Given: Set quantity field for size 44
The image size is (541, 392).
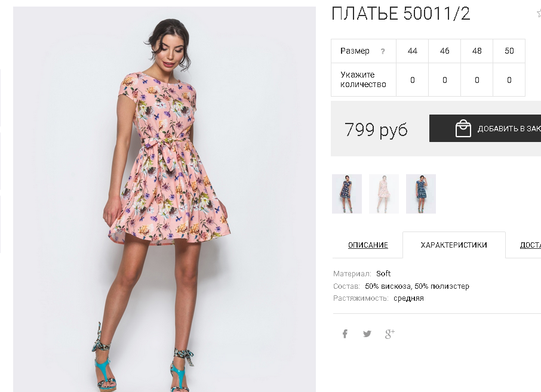Looking at the screenshot, I should [x=412, y=80].
